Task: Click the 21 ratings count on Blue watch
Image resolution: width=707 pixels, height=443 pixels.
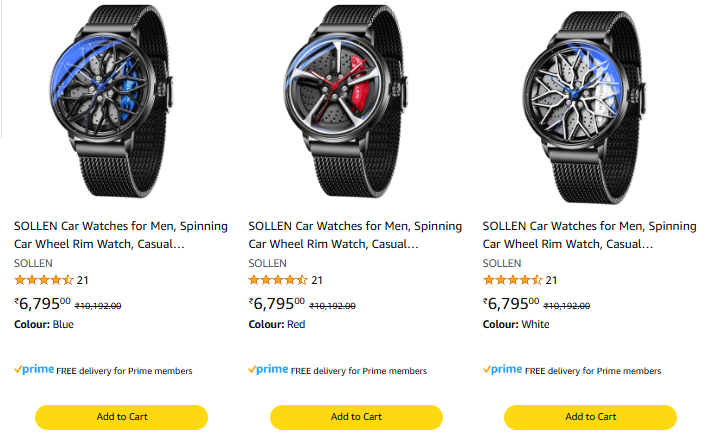Action: coord(83,280)
